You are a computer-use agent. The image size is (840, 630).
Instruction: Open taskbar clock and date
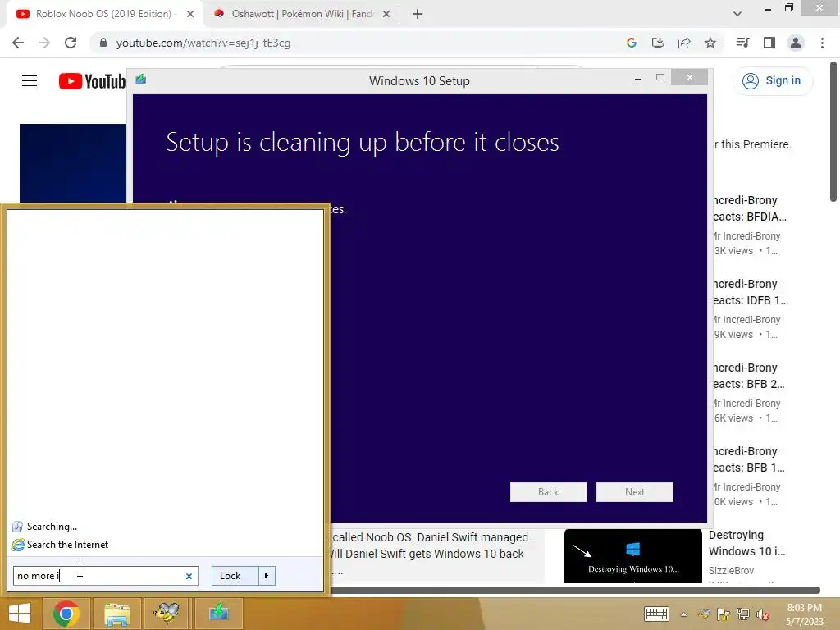[x=804, y=614]
